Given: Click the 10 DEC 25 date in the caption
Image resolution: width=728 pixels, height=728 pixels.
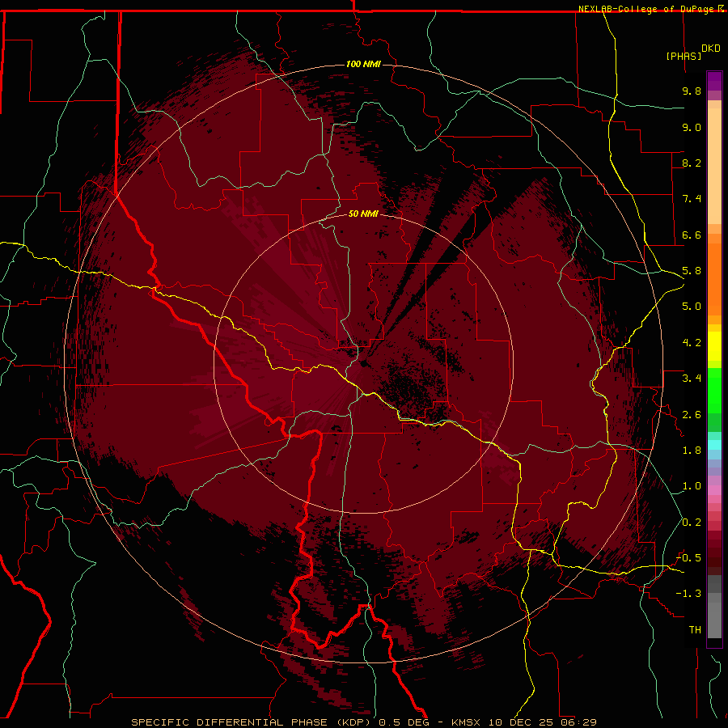Looking at the screenshot, I should coord(520,722).
